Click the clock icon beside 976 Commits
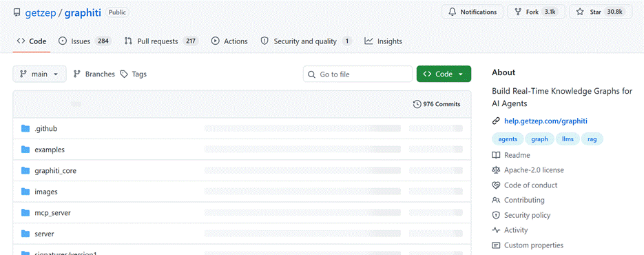The height and width of the screenshot is (255, 644). [x=417, y=104]
